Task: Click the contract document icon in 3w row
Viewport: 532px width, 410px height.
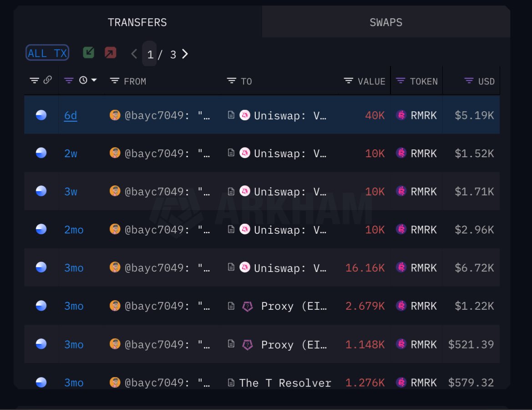Action: (231, 191)
